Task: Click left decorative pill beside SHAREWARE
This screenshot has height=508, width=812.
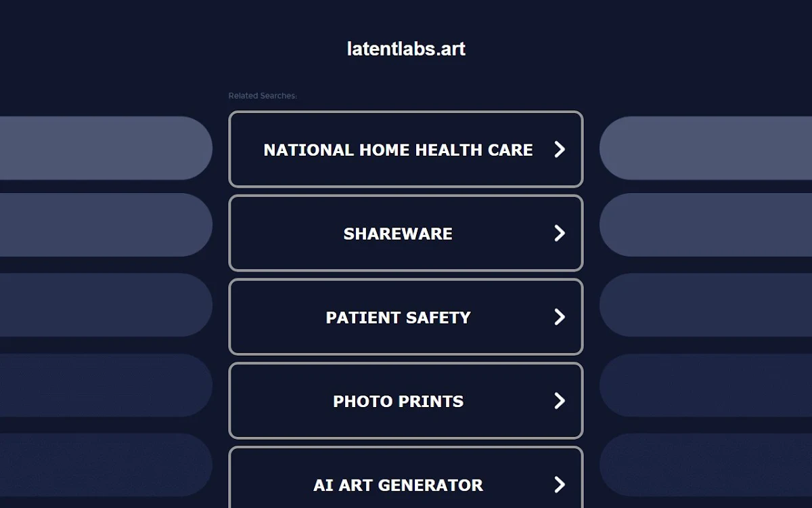Action: click(x=106, y=225)
